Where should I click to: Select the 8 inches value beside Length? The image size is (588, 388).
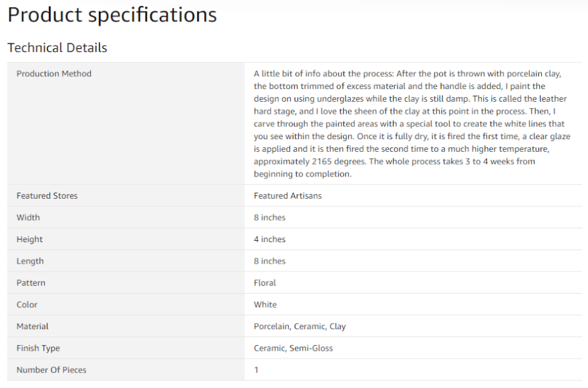(269, 261)
